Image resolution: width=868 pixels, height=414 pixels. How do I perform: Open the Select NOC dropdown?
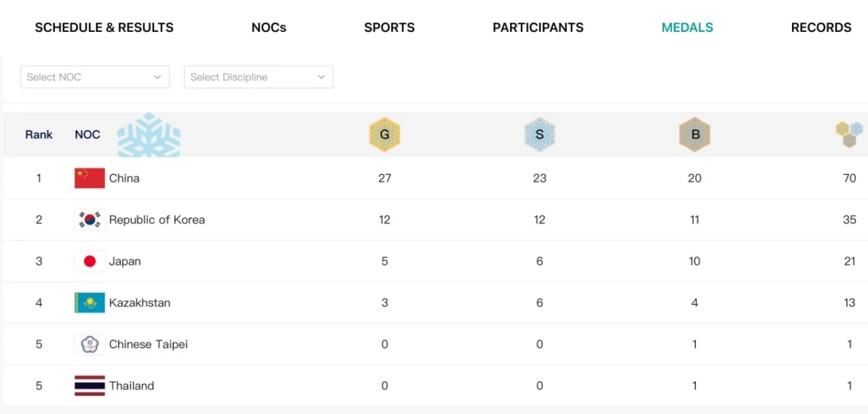click(95, 77)
